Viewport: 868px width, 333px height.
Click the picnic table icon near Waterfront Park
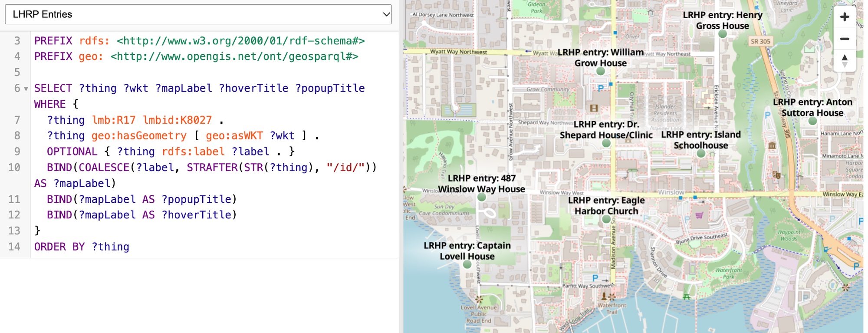click(x=687, y=297)
